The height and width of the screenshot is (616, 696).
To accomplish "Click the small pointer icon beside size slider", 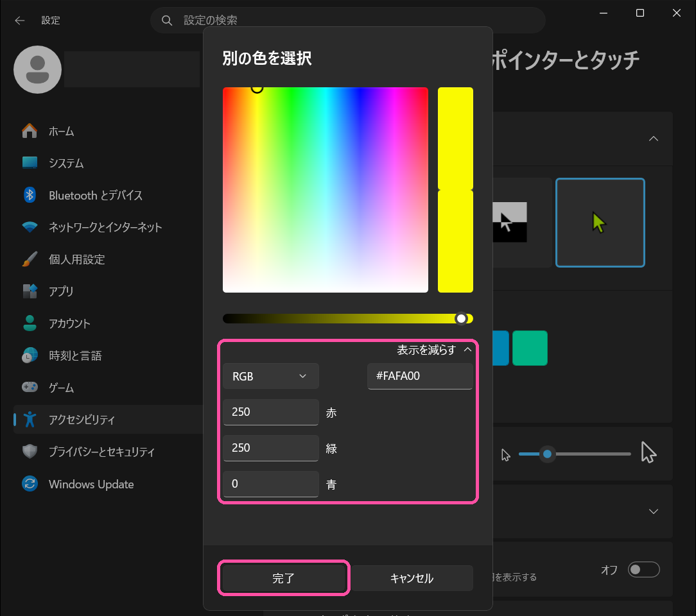I will tap(505, 455).
